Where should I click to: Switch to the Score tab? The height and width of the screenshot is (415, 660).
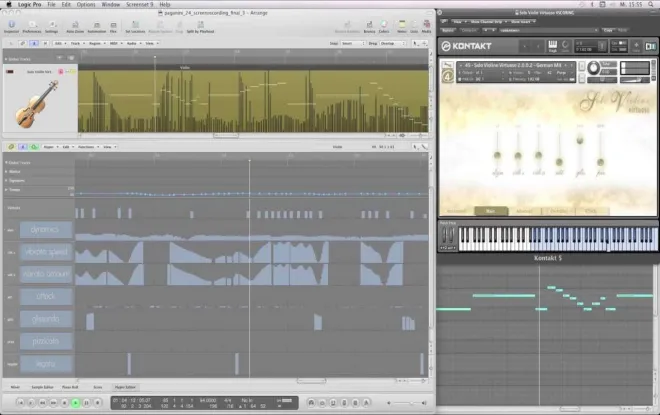point(98,387)
